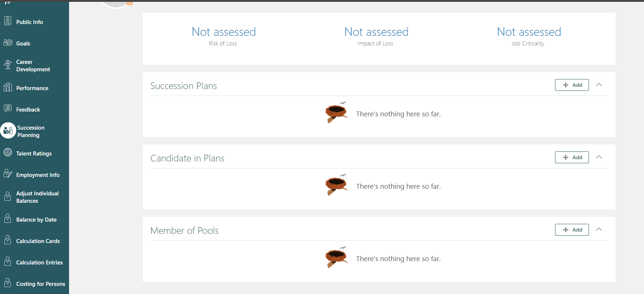Open Calculation Entries

[x=40, y=262]
